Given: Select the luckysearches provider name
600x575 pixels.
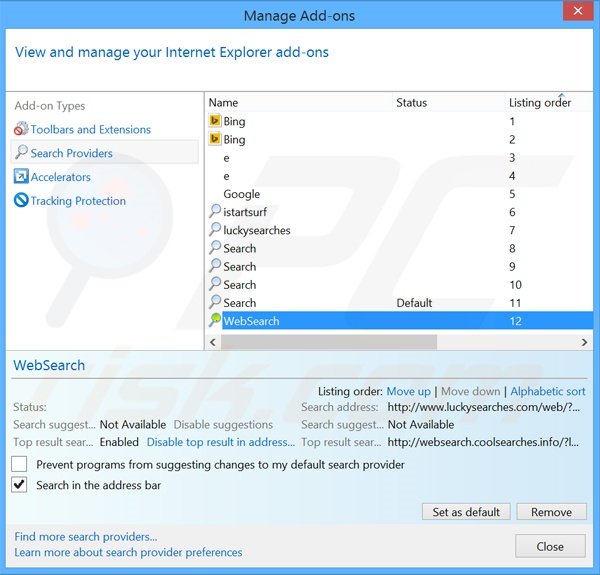Looking at the screenshot, I should 257,230.
